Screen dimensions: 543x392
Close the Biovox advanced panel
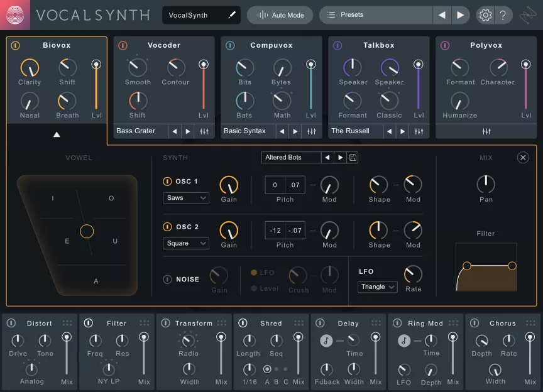[x=522, y=158]
